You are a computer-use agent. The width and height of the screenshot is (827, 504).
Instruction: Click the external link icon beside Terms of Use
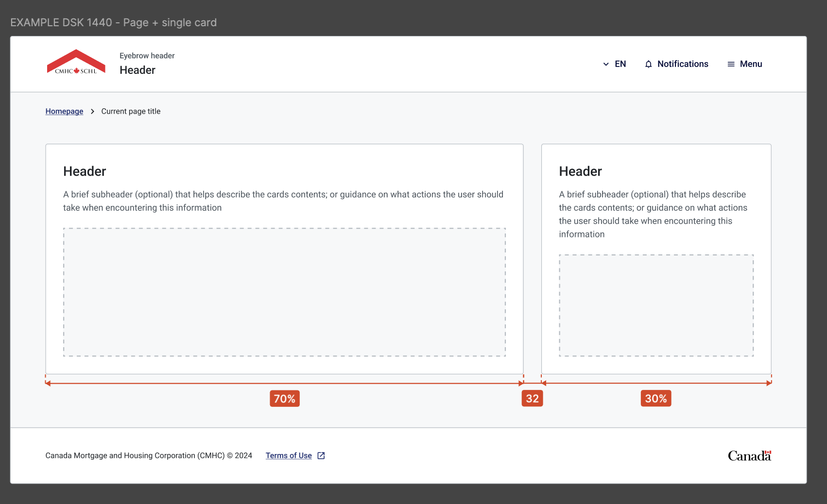[321, 455]
